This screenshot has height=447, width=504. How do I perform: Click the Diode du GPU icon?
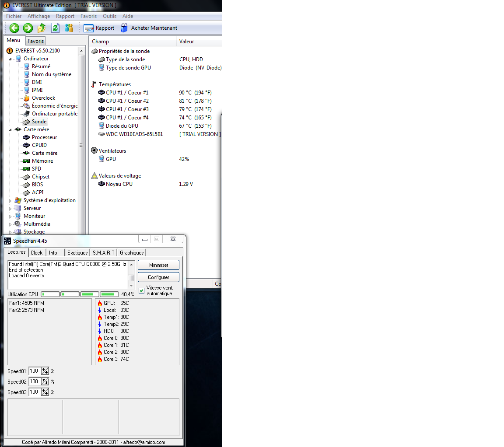101,126
